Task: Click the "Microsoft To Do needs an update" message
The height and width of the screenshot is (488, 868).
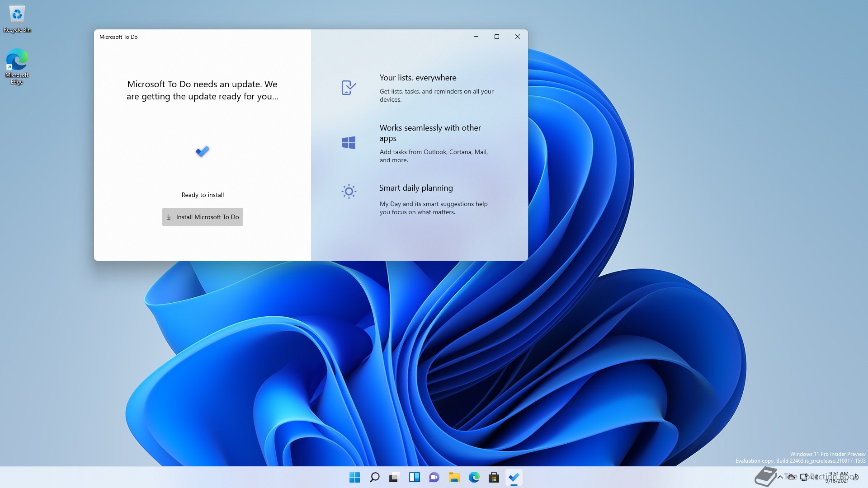Action: pyautogui.click(x=202, y=90)
